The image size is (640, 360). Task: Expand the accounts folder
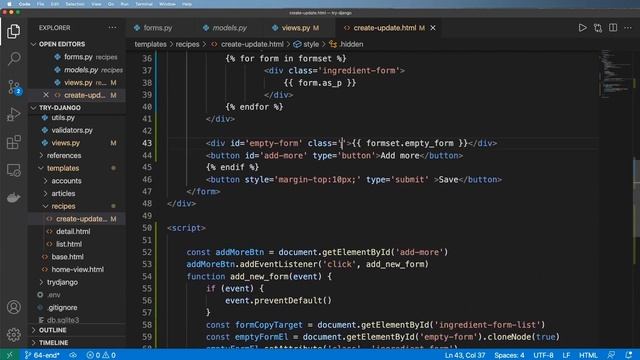tap(66, 181)
